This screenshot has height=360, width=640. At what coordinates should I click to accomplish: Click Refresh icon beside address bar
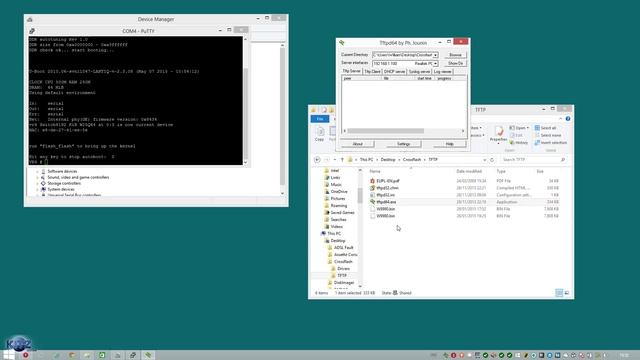492,160
